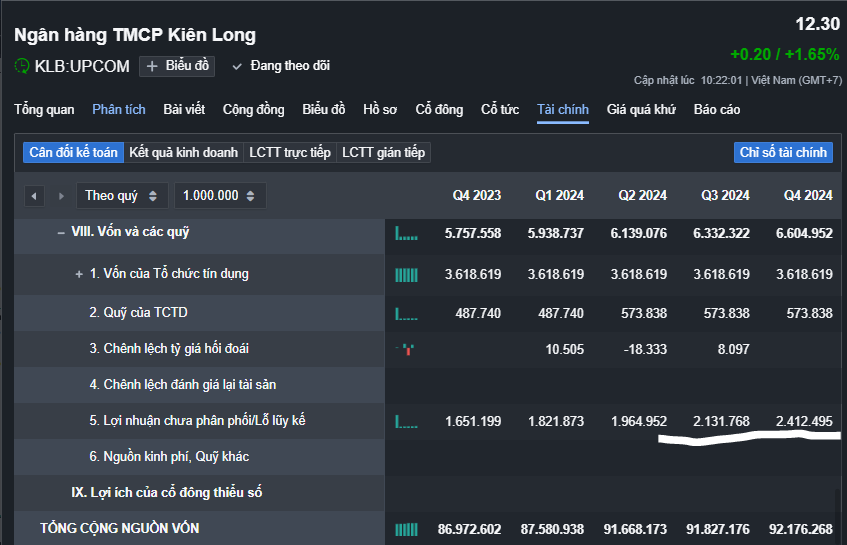Click the clock icon beside KLB:UPCOM
The width and height of the screenshot is (847, 545).
pos(22,66)
